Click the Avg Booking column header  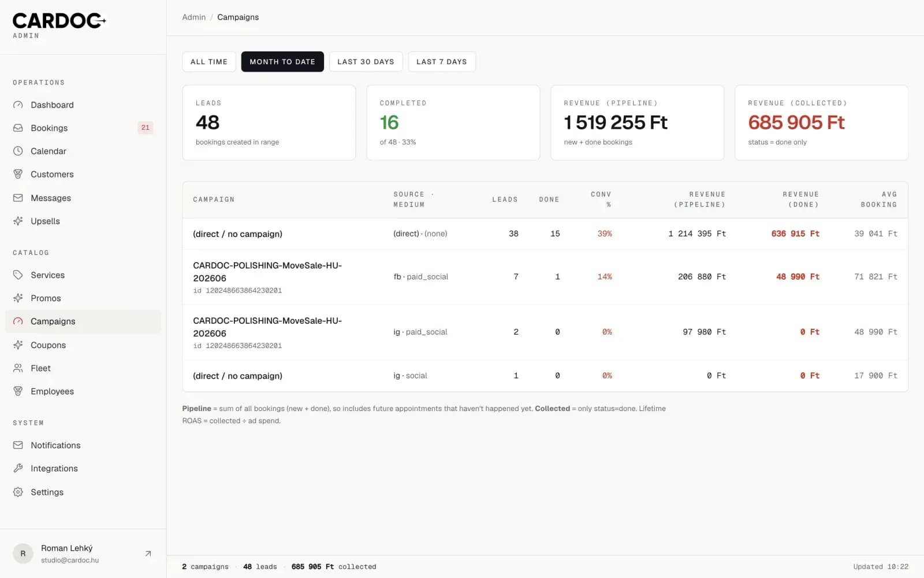pyautogui.click(x=879, y=199)
